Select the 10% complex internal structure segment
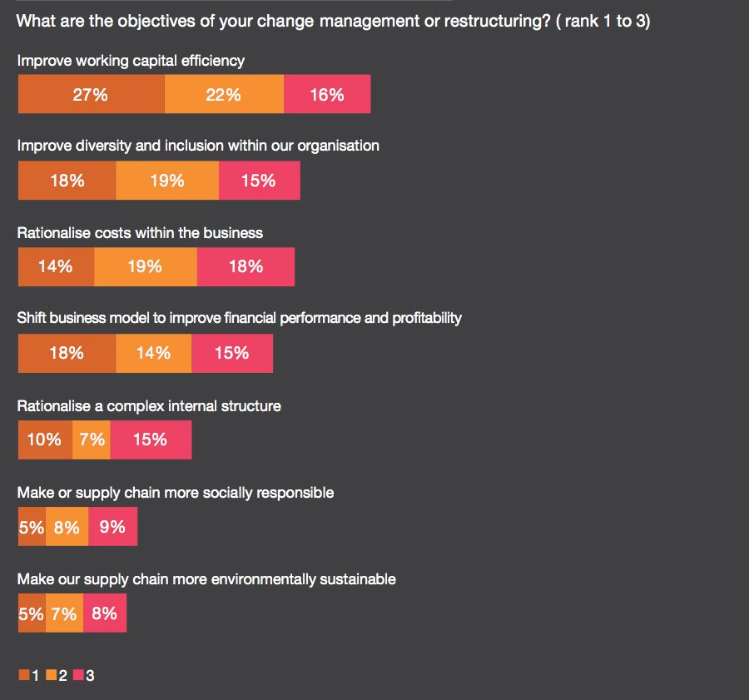 click(x=45, y=439)
